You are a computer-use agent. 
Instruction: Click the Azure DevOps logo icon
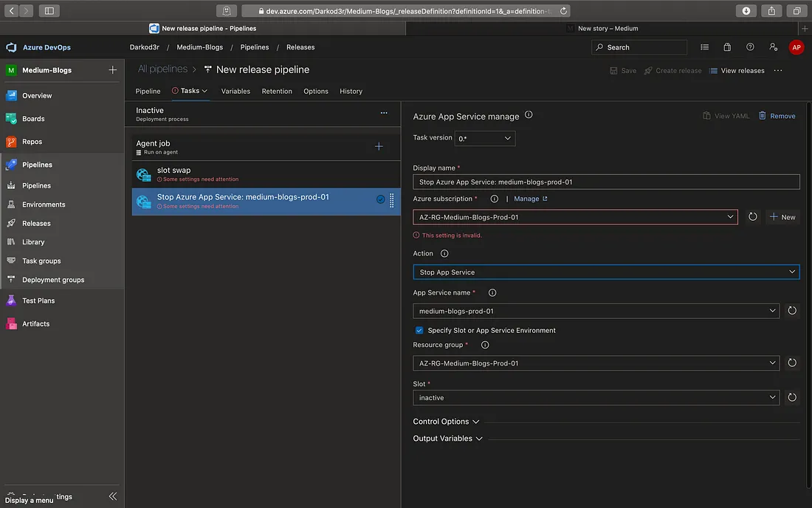click(x=11, y=47)
